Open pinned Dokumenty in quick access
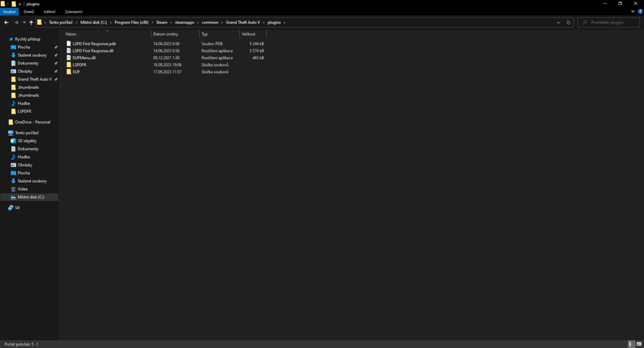 28,63
